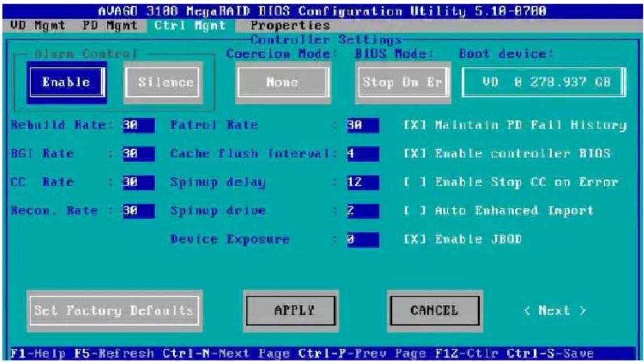Open the BIOS Mode Stop On Er selector
This screenshot has width=644, height=362.
click(x=403, y=83)
